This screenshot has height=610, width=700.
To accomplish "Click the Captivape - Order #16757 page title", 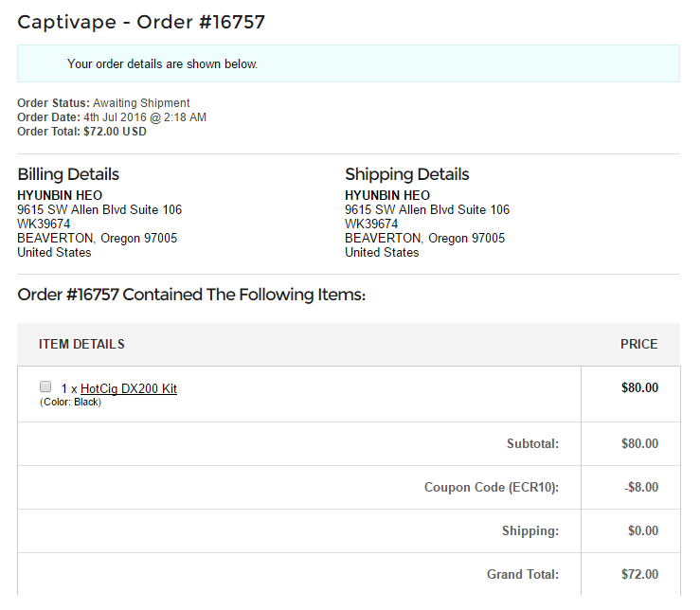I will point(141,22).
